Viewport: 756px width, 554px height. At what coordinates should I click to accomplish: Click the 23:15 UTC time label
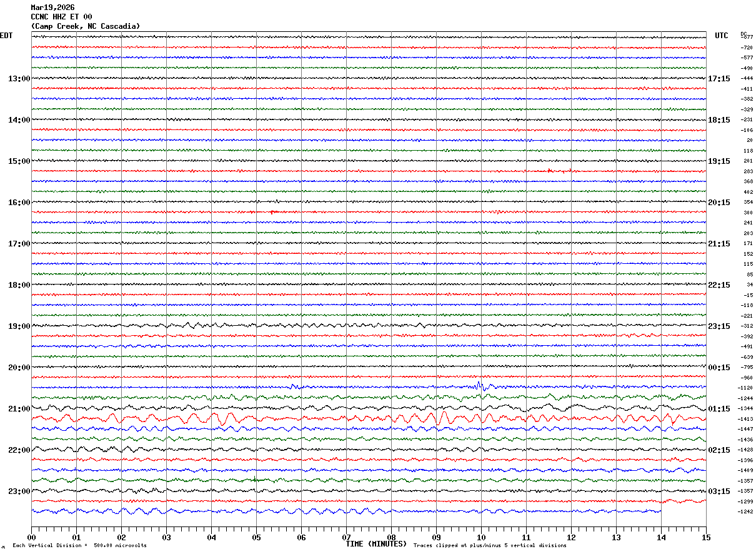point(719,326)
